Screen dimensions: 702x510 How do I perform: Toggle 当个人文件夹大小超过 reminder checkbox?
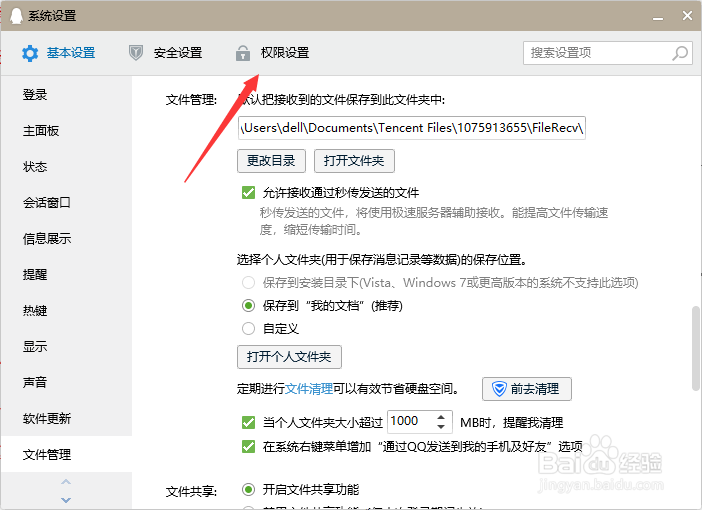pyautogui.click(x=248, y=422)
